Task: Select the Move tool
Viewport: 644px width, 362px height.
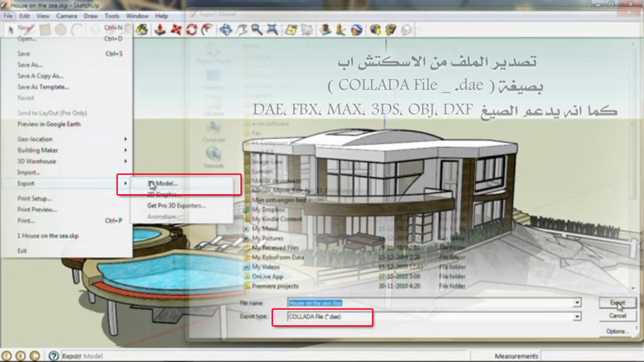Action: [176, 30]
